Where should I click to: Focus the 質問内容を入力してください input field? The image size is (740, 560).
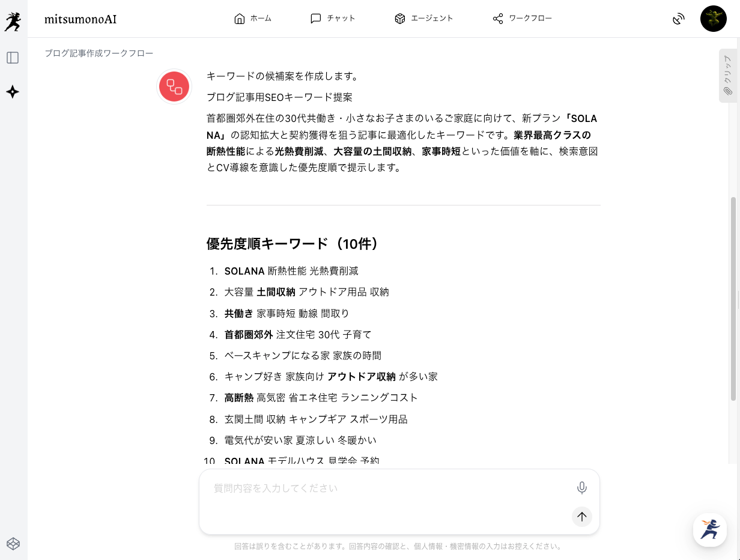coord(384,488)
